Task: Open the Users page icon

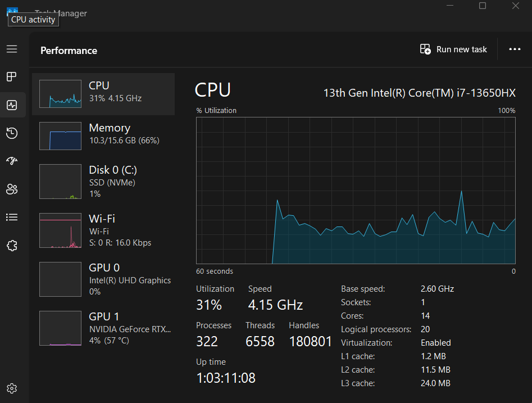Action: pos(12,189)
